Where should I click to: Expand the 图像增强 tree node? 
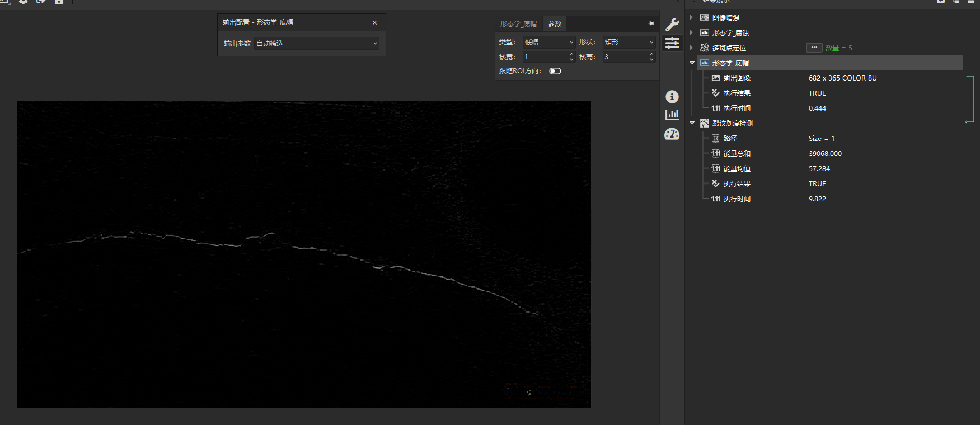[691, 18]
